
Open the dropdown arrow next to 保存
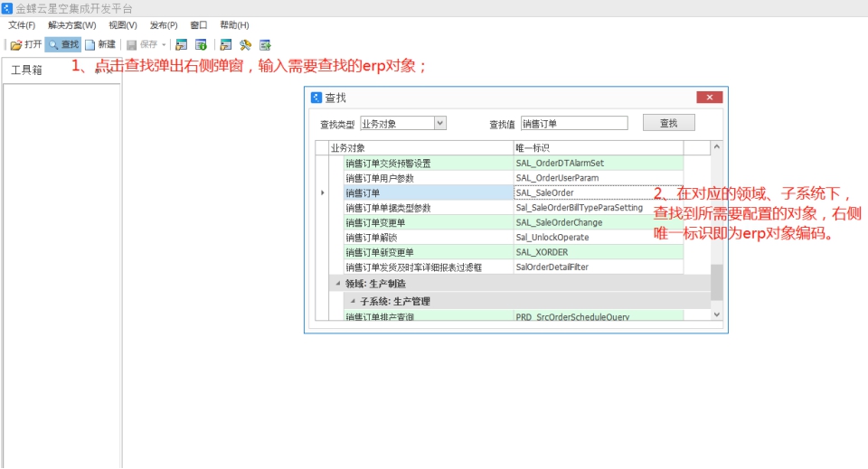pos(164,45)
